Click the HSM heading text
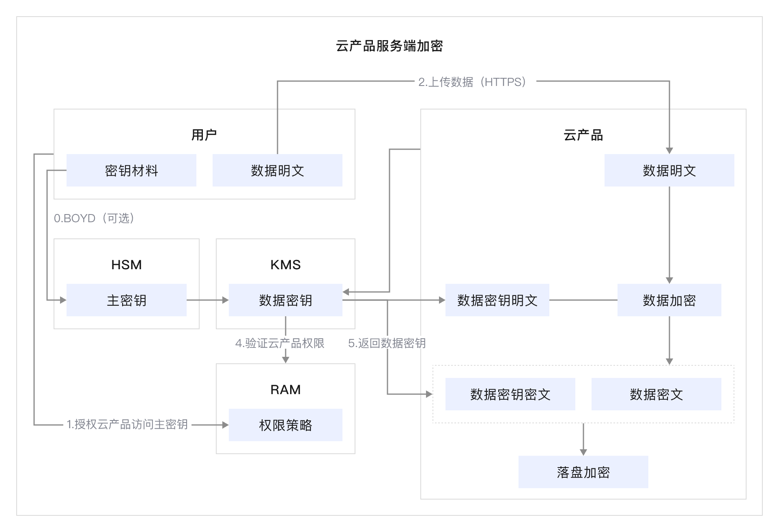This screenshot has width=779, height=532. click(126, 265)
